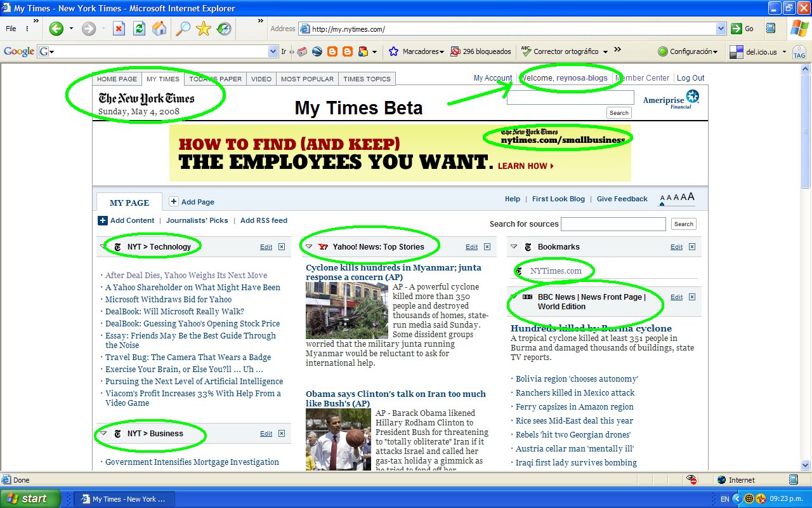Viewport: 812px width, 508px height.
Task: Open the address bar URL dropdown
Action: (721, 29)
